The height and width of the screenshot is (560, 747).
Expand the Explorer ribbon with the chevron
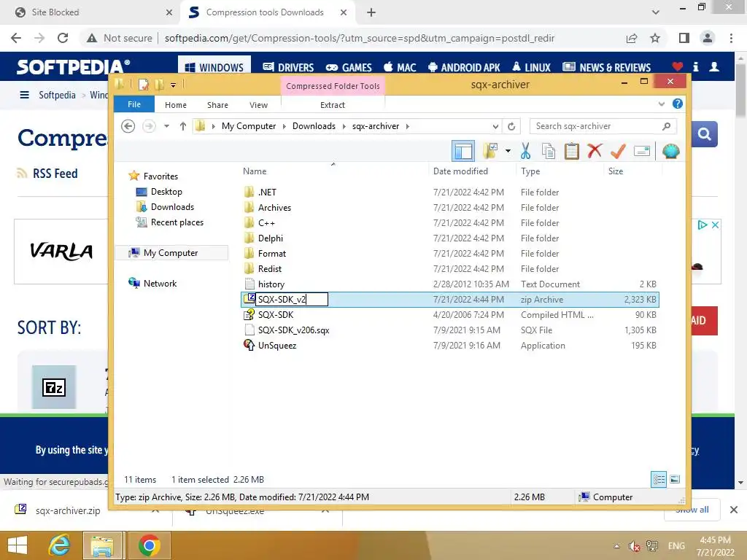click(x=661, y=104)
